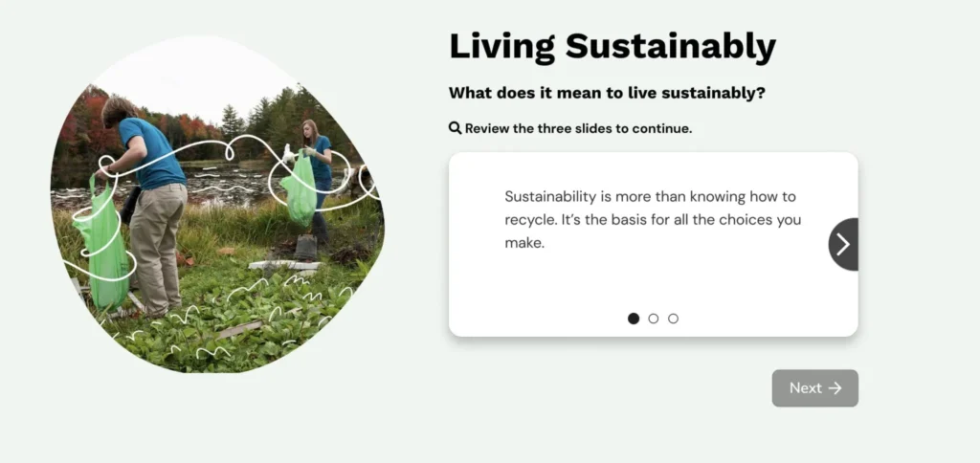The image size is (980, 463).
Task: Click "What does it mean to live sustainably?" subtitle
Action: tap(607, 93)
